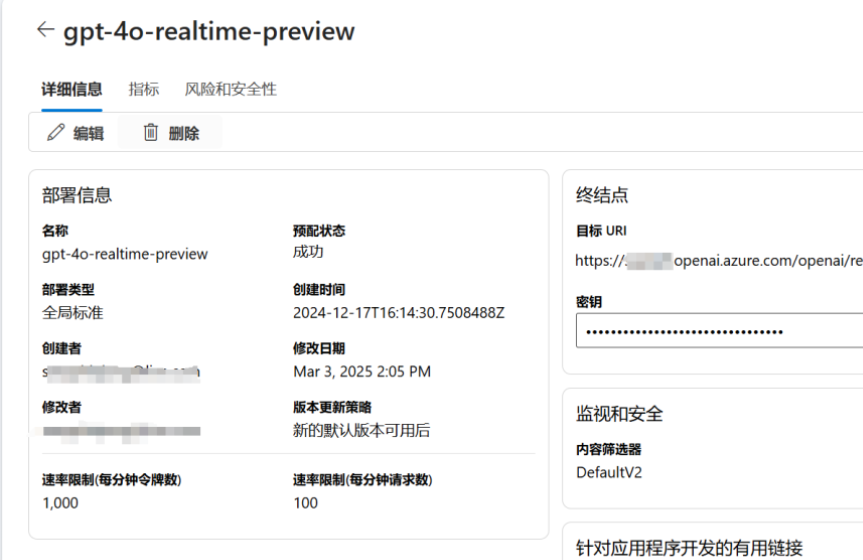The width and height of the screenshot is (863, 560).
Task: Click the pencil edit icon
Action: point(56,132)
